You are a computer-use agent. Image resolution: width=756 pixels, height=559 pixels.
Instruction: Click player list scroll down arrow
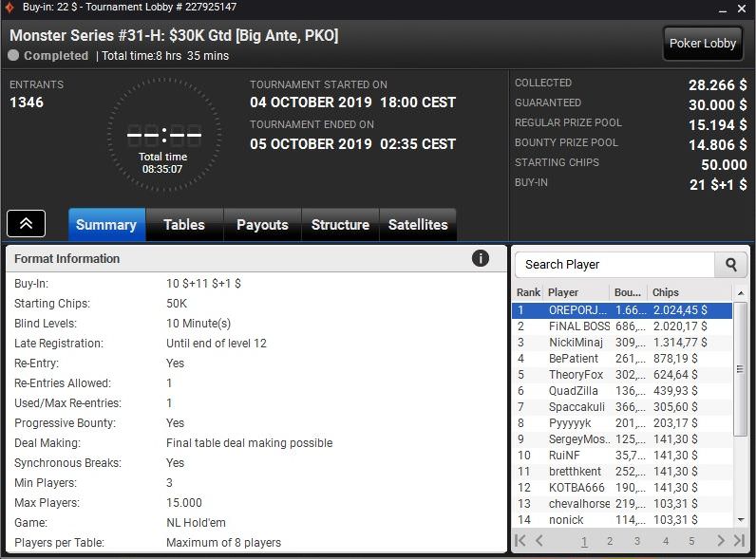click(x=741, y=520)
